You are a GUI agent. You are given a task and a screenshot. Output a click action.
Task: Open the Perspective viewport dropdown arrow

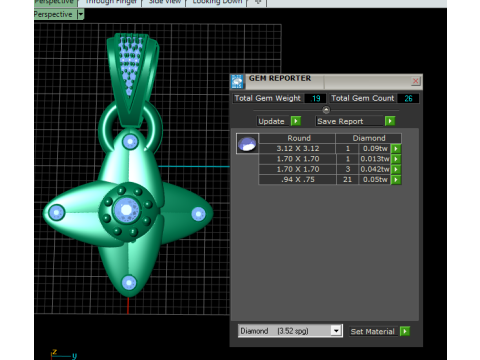[x=80, y=14]
